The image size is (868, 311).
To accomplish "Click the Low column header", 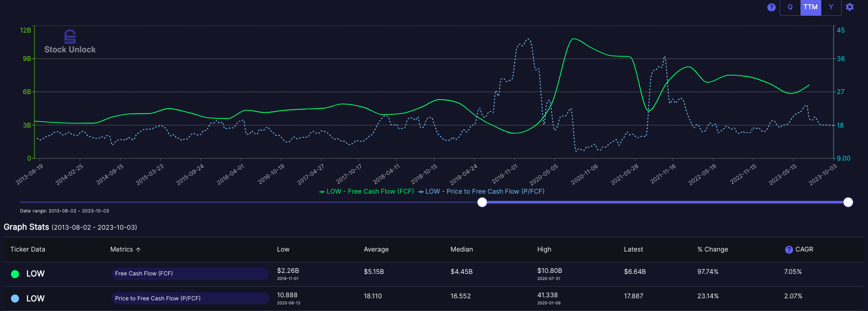I will point(283,250).
